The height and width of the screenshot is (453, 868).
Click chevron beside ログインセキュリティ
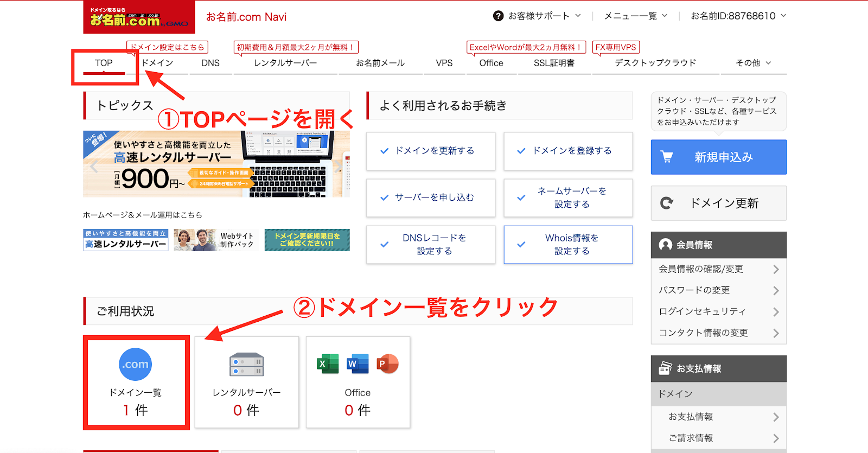pos(776,311)
